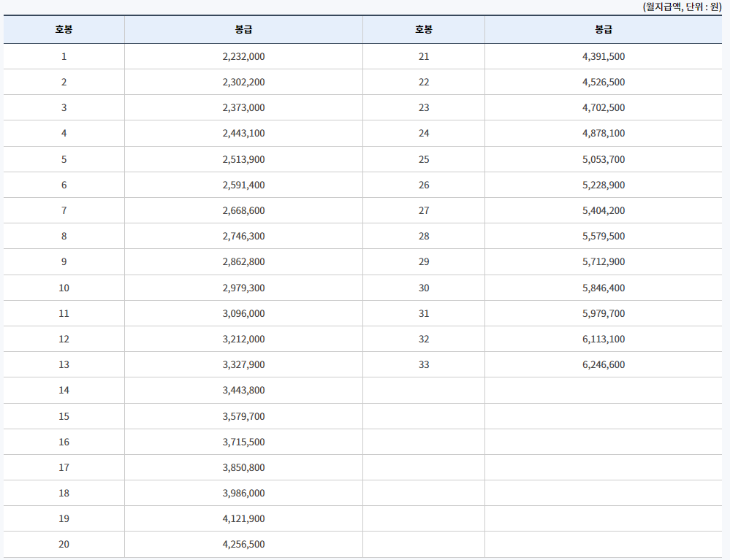The image size is (730, 560).
Task: Click the cell showing 2,591,400
Action: (243, 185)
